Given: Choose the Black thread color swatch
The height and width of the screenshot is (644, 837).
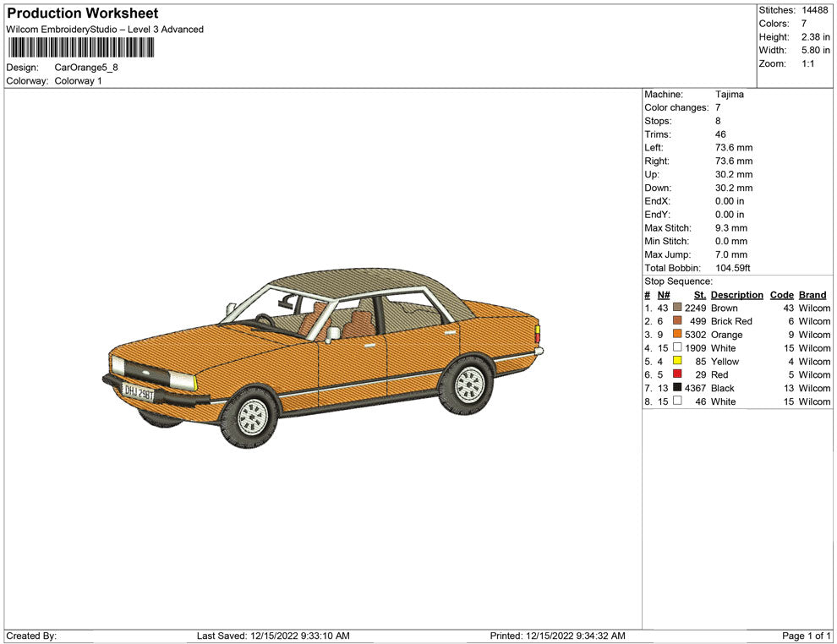Looking at the screenshot, I should [x=677, y=388].
